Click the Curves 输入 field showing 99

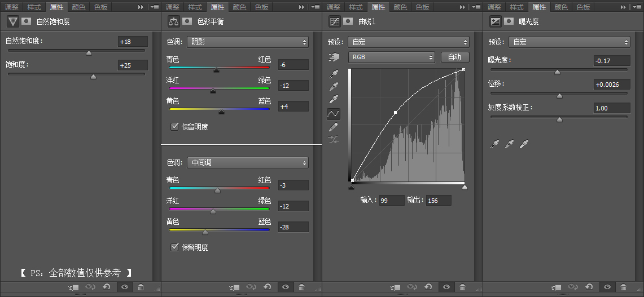pos(392,200)
